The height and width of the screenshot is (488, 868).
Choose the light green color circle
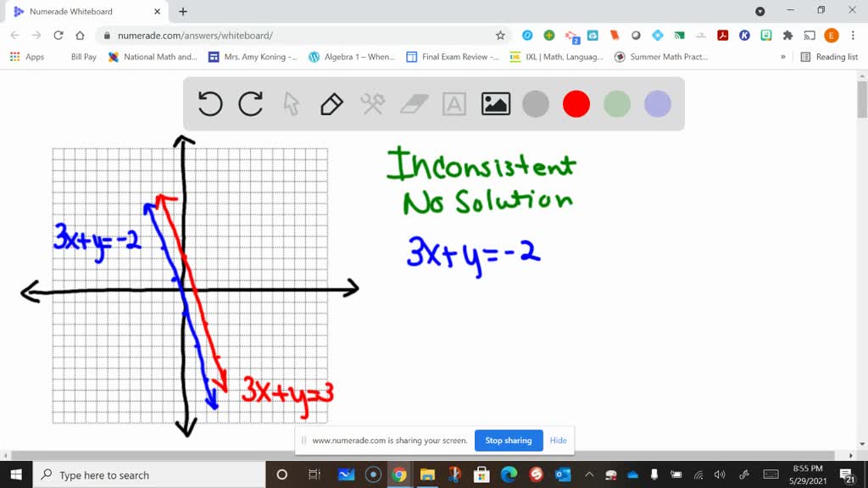click(x=617, y=104)
